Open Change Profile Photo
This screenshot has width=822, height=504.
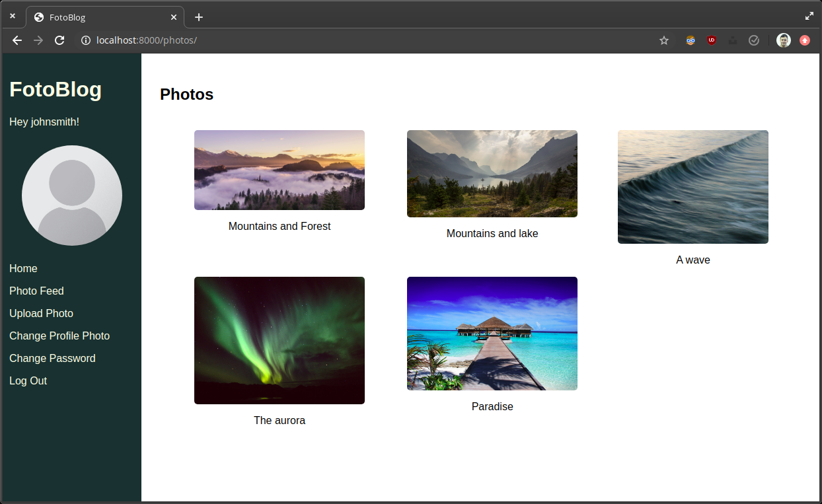pos(59,336)
